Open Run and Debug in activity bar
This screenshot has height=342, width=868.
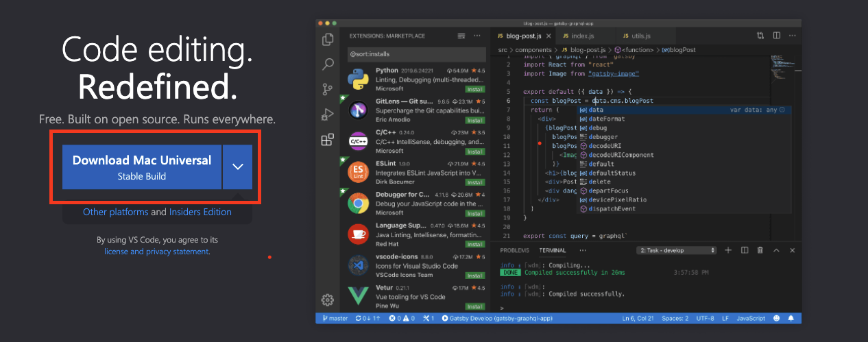coord(327,114)
